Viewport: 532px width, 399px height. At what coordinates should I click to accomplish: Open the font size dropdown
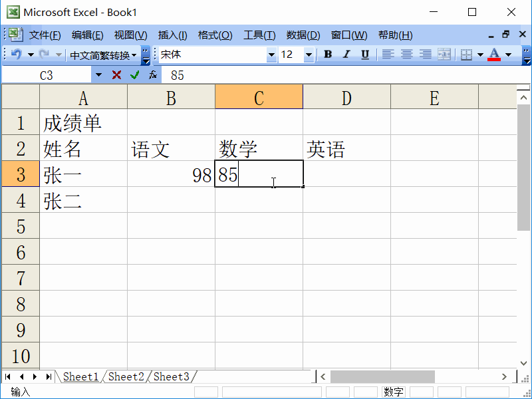(307, 55)
